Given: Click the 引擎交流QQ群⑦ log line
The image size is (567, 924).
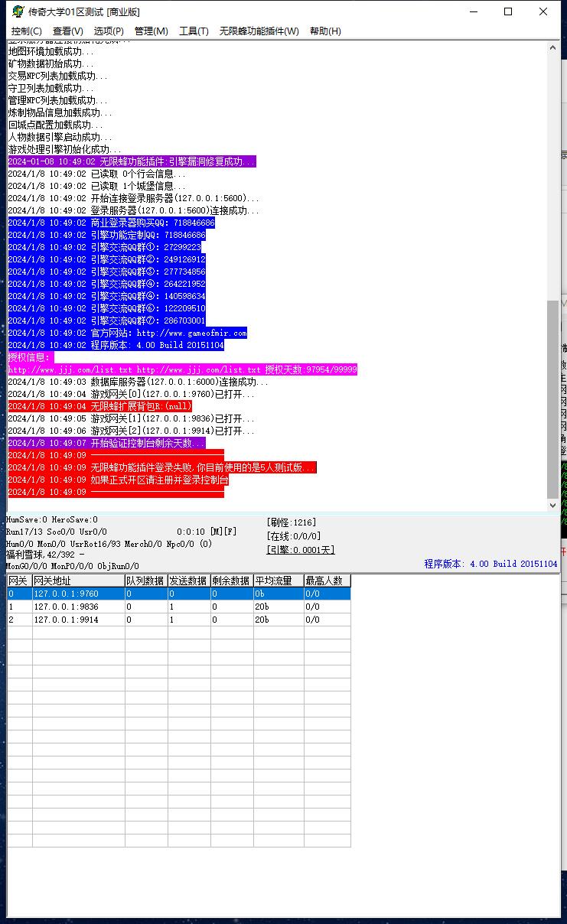Looking at the screenshot, I should [106, 320].
